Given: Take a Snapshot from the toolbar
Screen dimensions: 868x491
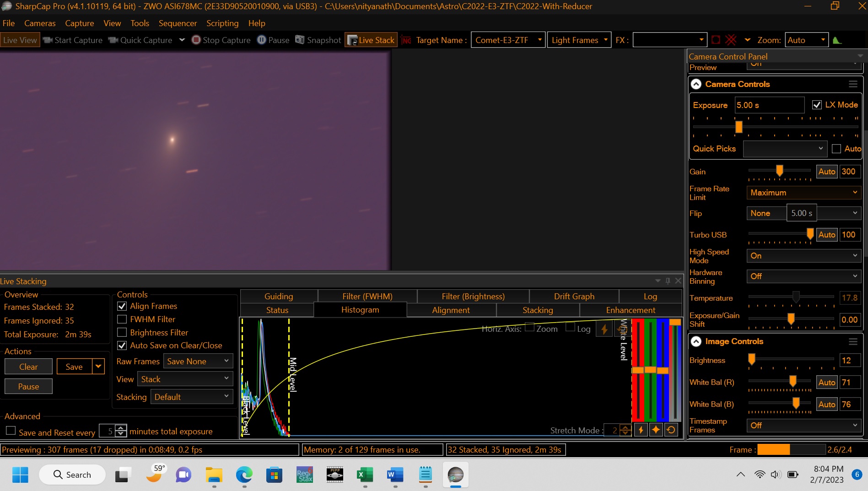Looking at the screenshot, I should 318,40.
